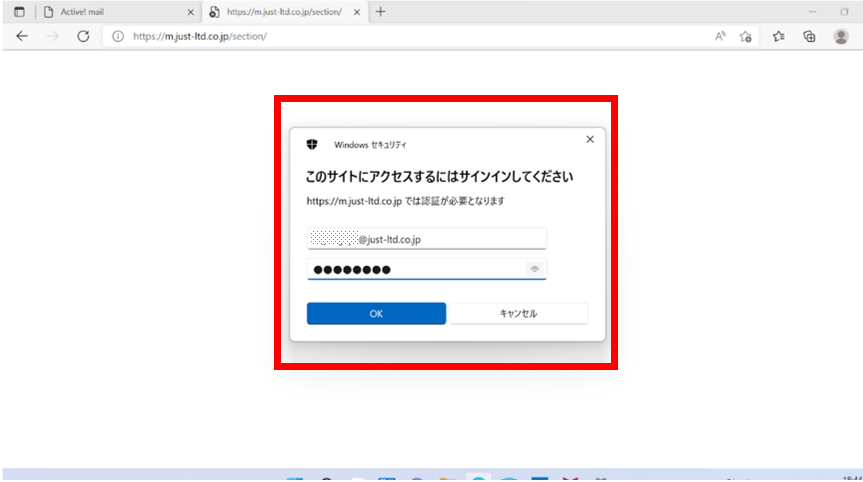Cancel sign-in with キャンセル button
The image size is (863, 482).
point(518,314)
